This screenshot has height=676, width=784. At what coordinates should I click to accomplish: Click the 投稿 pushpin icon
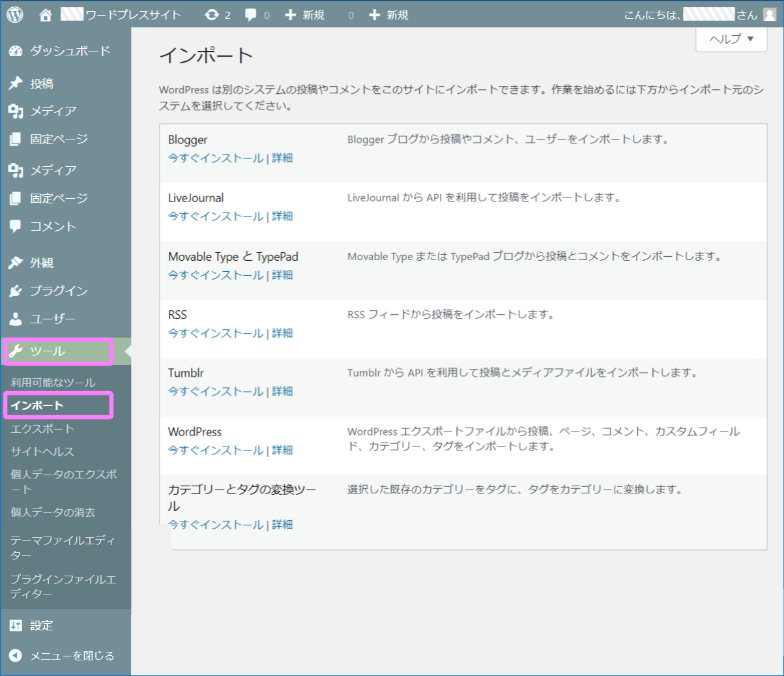(x=16, y=83)
